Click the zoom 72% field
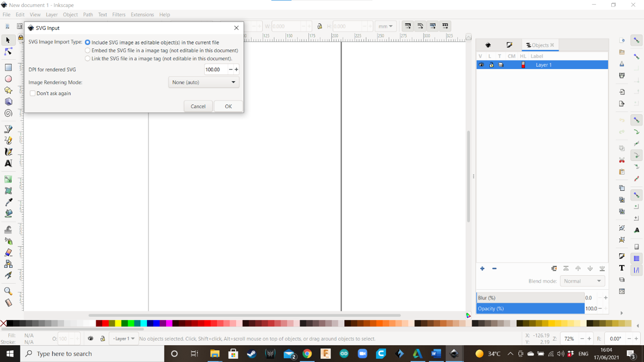This screenshot has width=644, height=362. point(569,339)
